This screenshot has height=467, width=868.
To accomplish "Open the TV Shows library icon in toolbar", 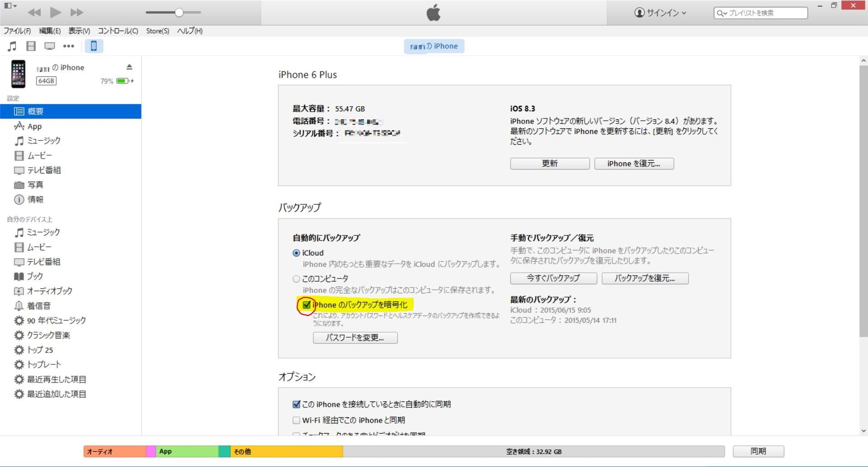I will [50, 46].
